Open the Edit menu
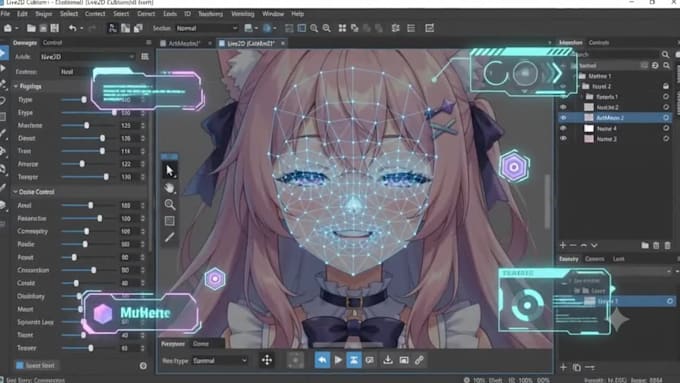 [x=22, y=14]
